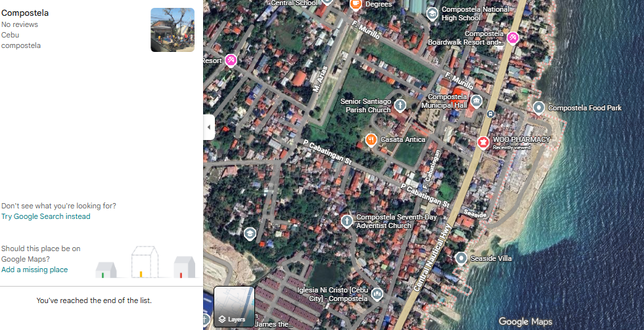Click the school marker near bottom left
The width and height of the screenshot is (644, 330).
click(x=250, y=233)
